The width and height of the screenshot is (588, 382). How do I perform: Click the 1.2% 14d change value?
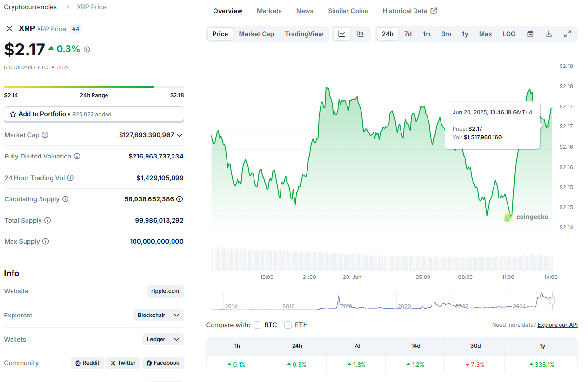415,365
